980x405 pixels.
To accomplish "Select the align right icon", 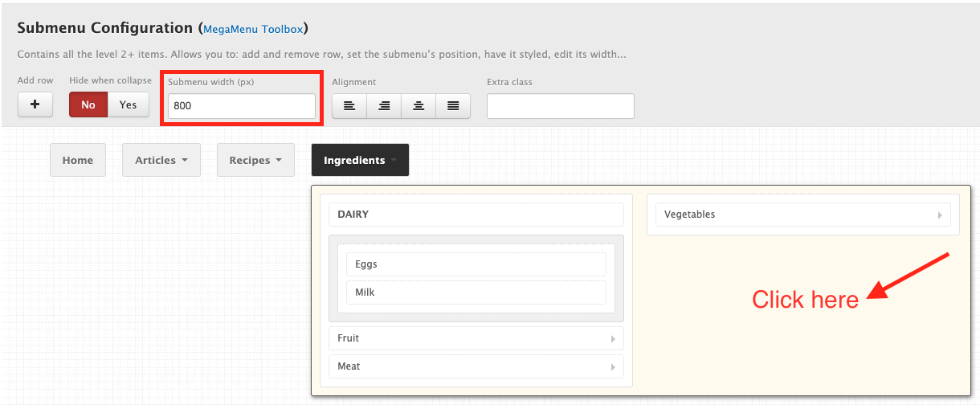I will (x=384, y=106).
